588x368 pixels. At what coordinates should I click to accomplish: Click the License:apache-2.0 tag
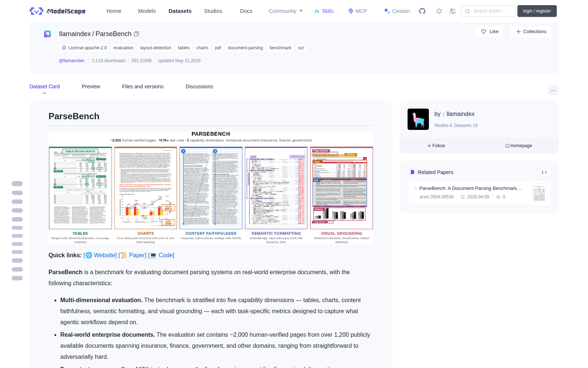(84, 48)
